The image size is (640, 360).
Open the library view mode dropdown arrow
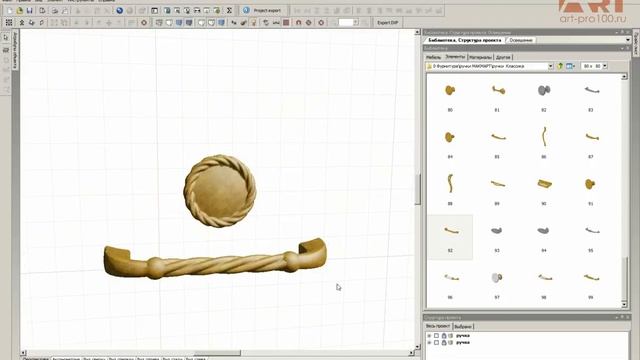[x=574, y=66]
